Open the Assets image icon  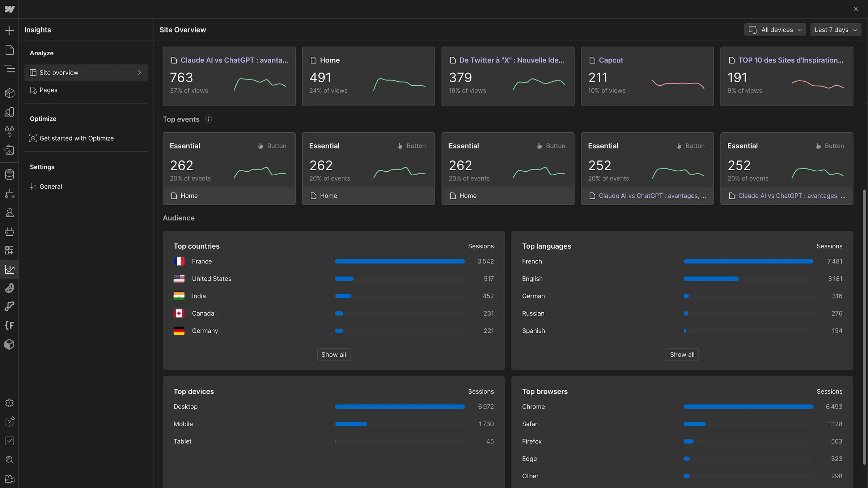pyautogui.click(x=9, y=150)
